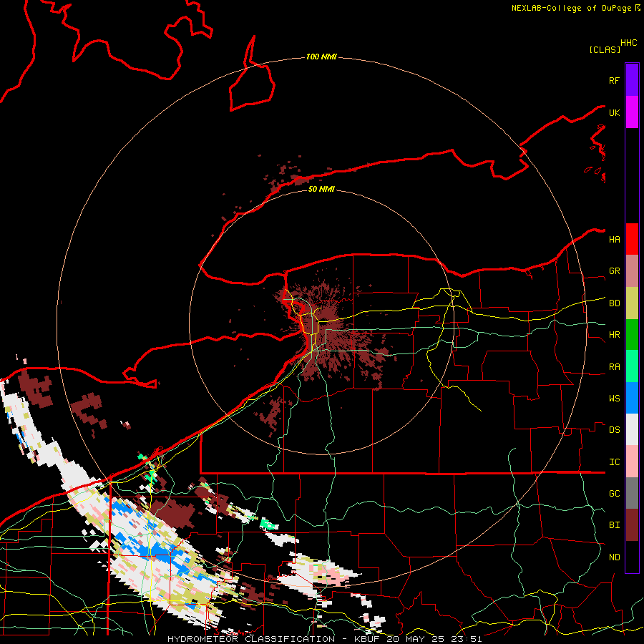Click the Hydrometeor Classification KBUF timestamp caption

(324, 639)
